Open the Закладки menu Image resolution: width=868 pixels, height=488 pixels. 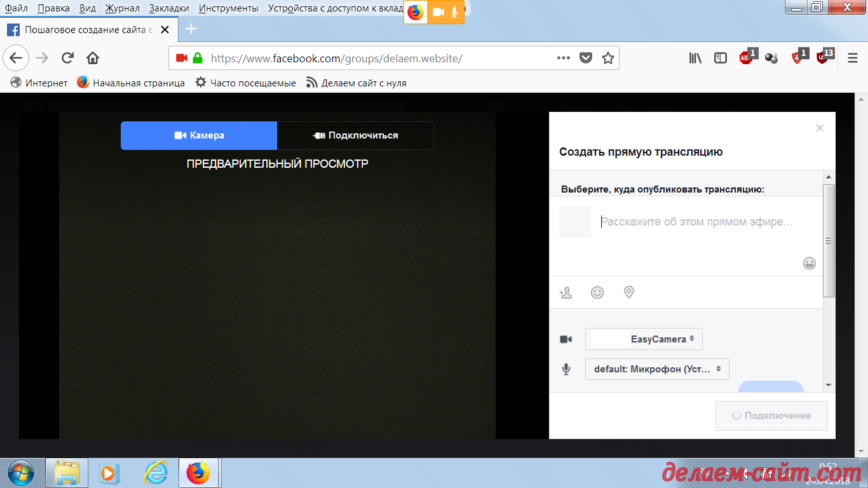pos(169,8)
